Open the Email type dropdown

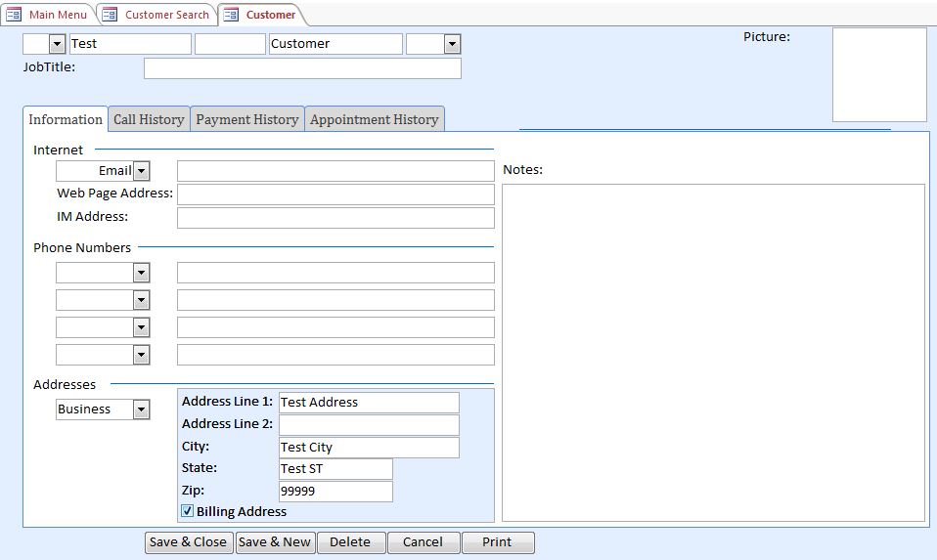coord(142,171)
